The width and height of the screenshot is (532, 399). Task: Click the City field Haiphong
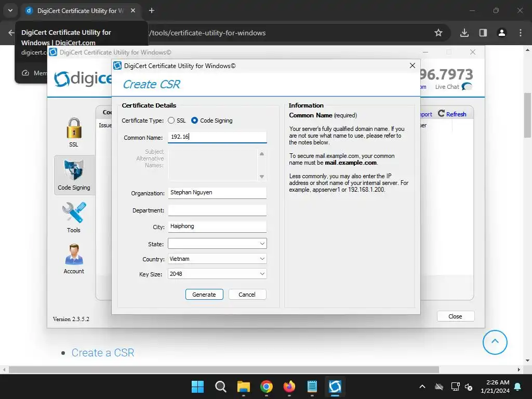(x=217, y=227)
